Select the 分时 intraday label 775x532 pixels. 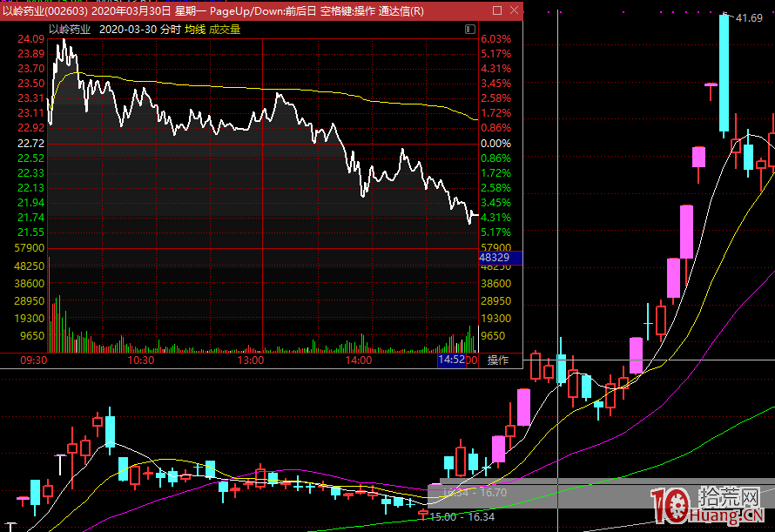click(171, 29)
